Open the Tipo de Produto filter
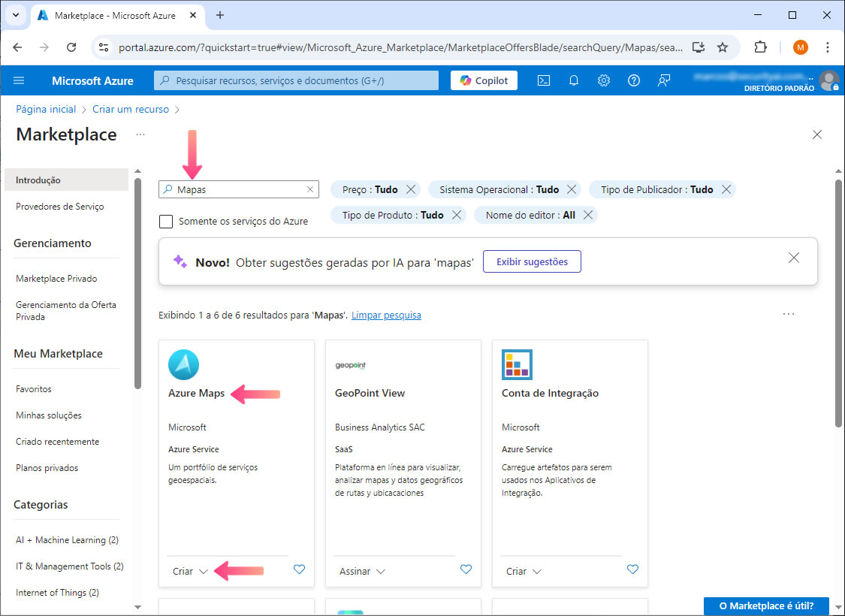845x616 pixels. click(x=393, y=215)
